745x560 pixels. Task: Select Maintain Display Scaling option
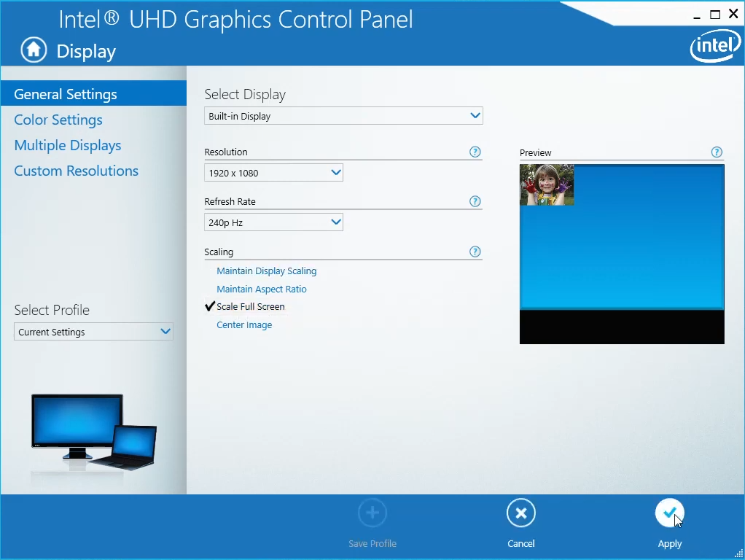click(267, 271)
